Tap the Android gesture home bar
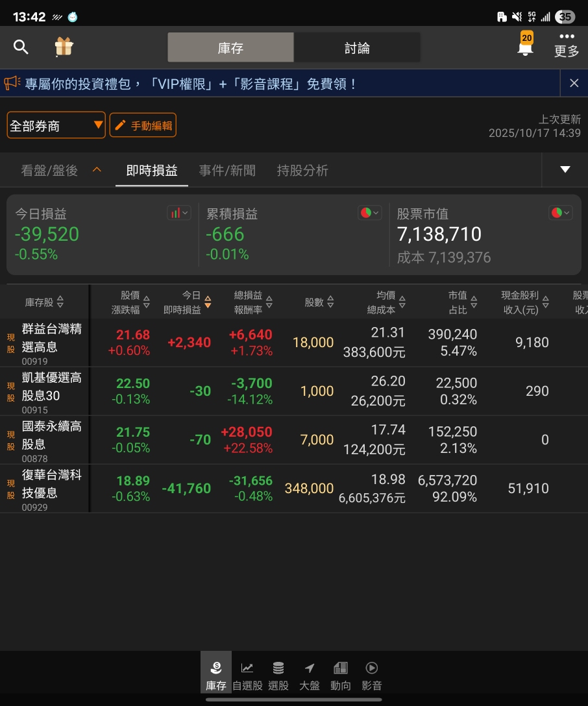 click(293, 700)
